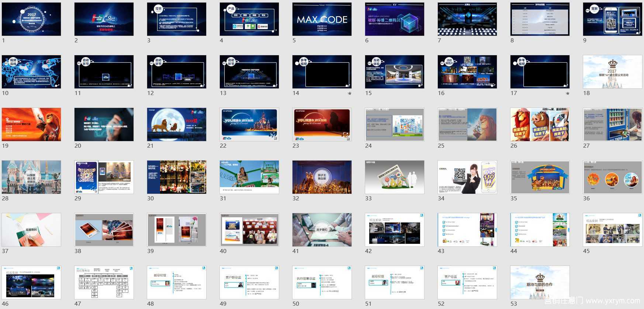Select slide 17 参考视频 thumbnail
The width and height of the screenshot is (644, 309).
[540, 72]
